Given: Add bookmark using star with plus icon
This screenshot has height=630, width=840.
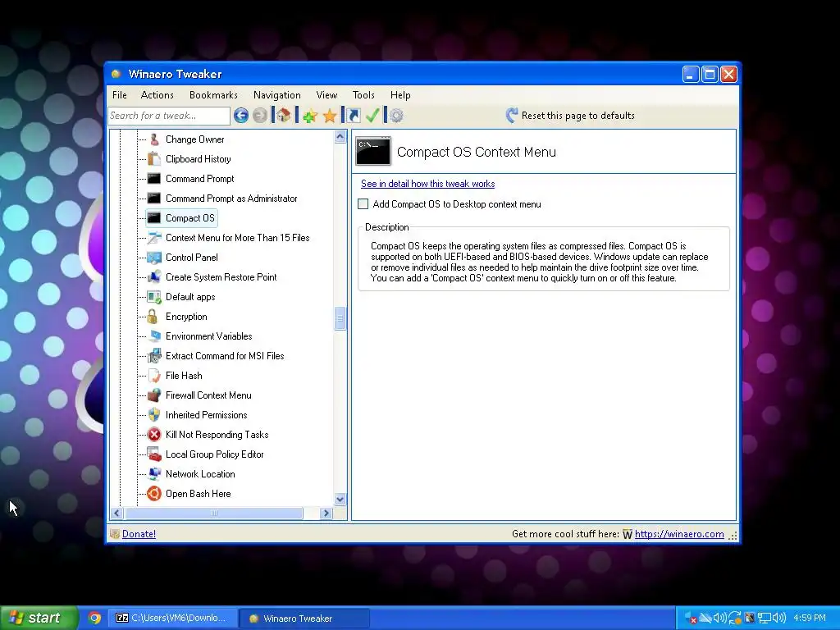Looking at the screenshot, I should [x=309, y=115].
